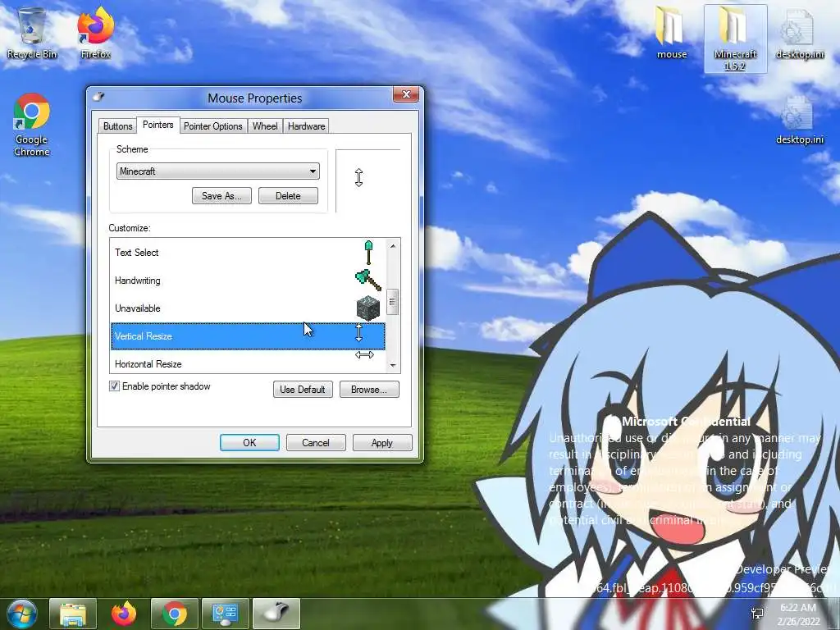Viewport: 840px width, 630px height.
Task: Click the network tray icon
Action: pos(757,614)
